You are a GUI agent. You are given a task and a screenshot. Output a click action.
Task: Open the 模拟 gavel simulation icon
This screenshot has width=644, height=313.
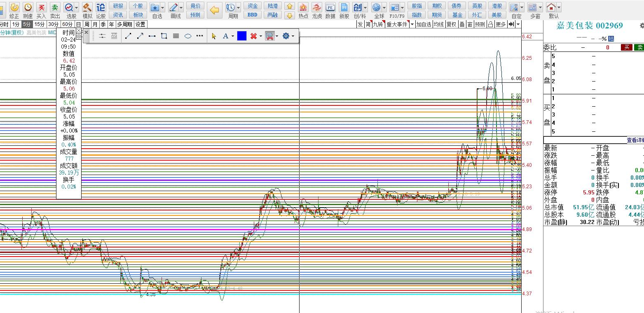(87, 7)
